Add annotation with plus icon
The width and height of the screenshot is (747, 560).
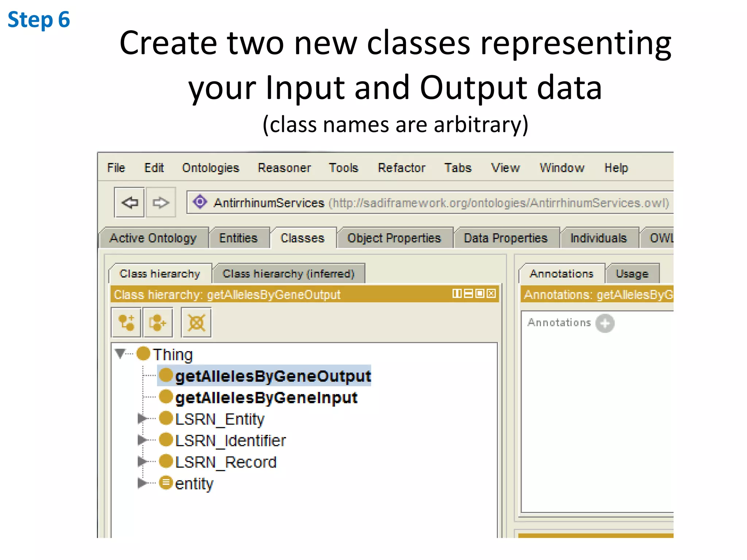pyautogui.click(x=605, y=323)
